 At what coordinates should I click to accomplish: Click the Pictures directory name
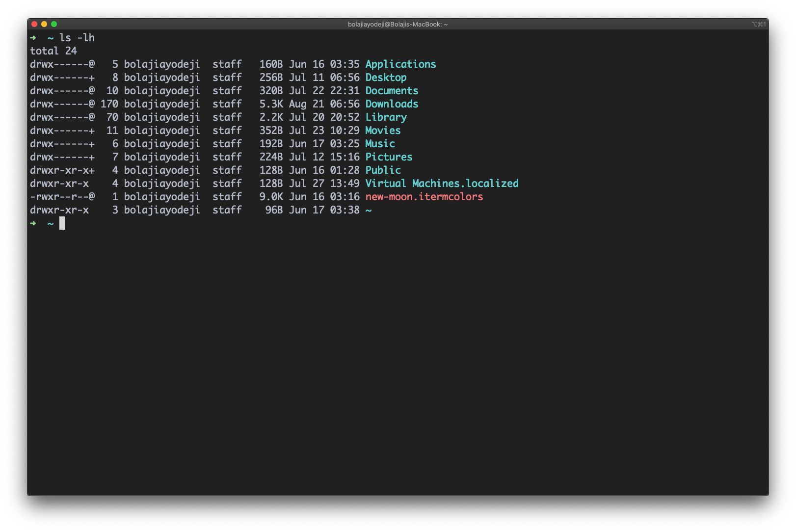(x=389, y=157)
